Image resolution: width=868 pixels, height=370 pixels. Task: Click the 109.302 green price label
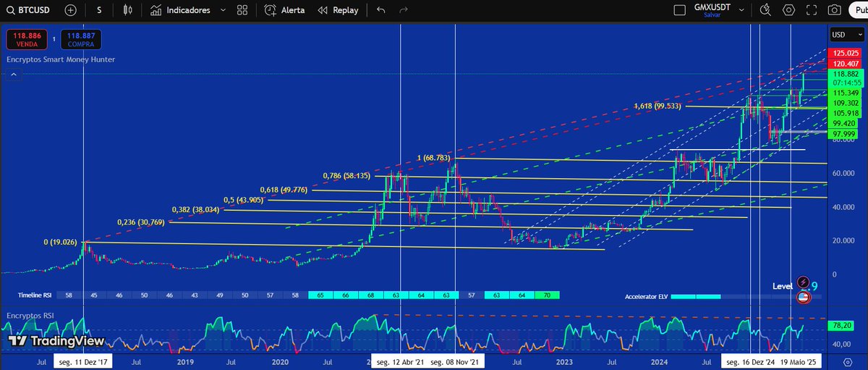(x=845, y=104)
